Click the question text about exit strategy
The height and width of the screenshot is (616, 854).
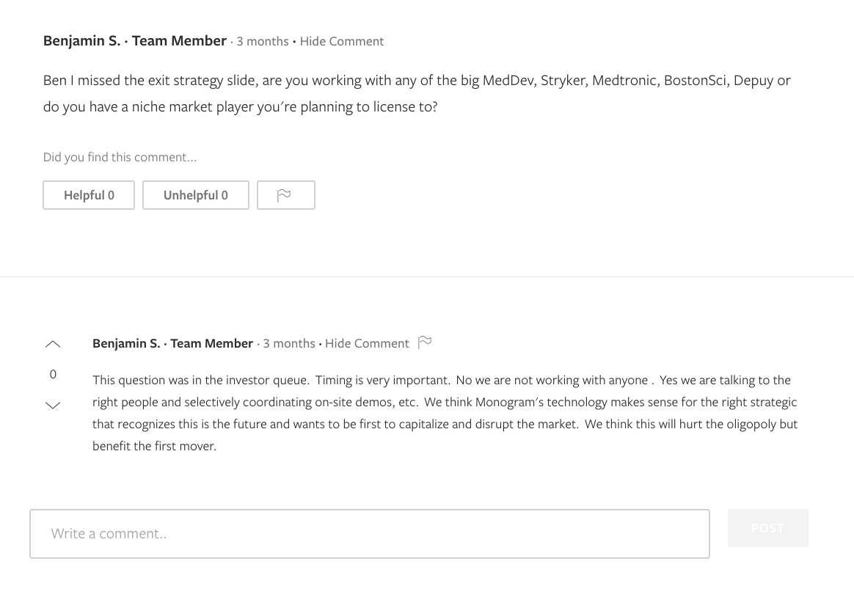(x=416, y=93)
